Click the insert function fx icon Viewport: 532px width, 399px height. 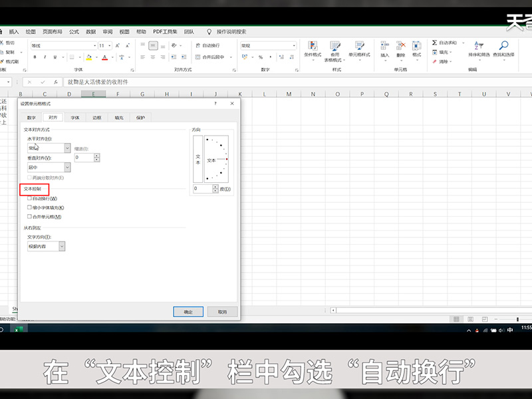click(55, 82)
